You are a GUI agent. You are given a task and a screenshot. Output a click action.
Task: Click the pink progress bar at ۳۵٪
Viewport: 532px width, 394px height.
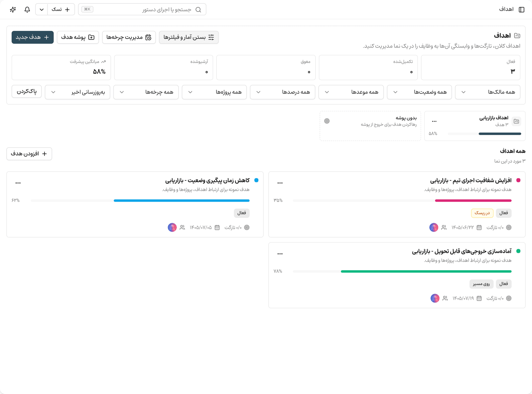(x=473, y=201)
